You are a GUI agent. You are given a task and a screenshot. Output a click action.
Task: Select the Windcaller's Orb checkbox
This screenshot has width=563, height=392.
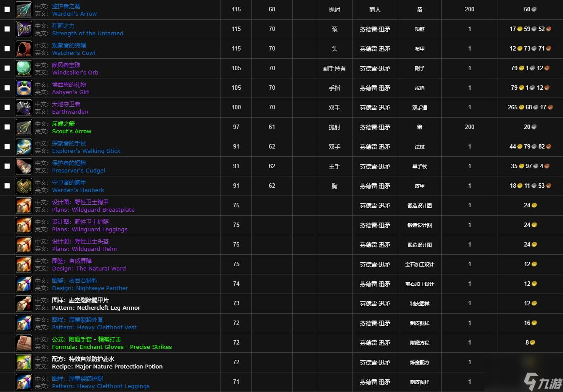coord(7,68)
